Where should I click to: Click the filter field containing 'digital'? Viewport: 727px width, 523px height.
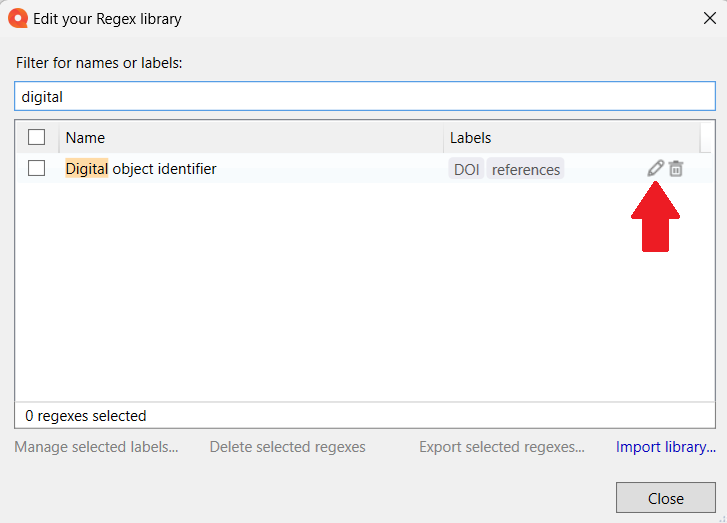pyautogui.click(x=365, y=96)
